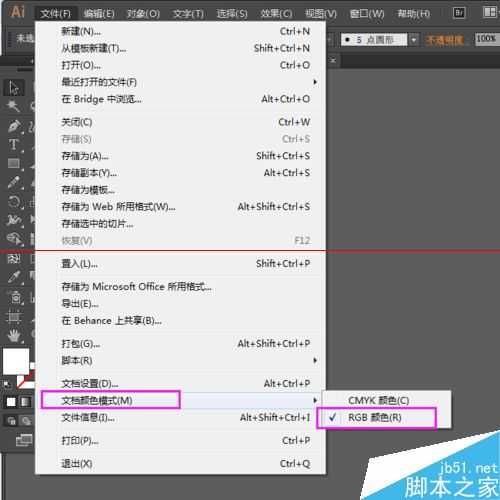Choose 置入(L)... menu entry
Image resolution: width=500 pixels, height=500 pixels.
[180, 264]
